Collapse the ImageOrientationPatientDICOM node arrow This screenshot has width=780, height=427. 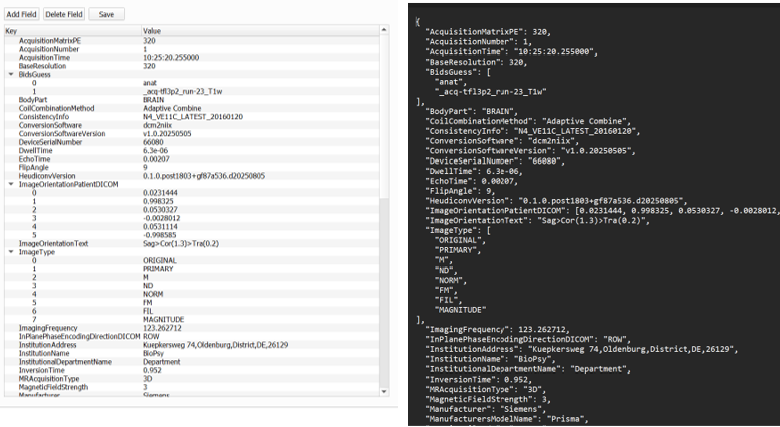[x=11, y=184]
